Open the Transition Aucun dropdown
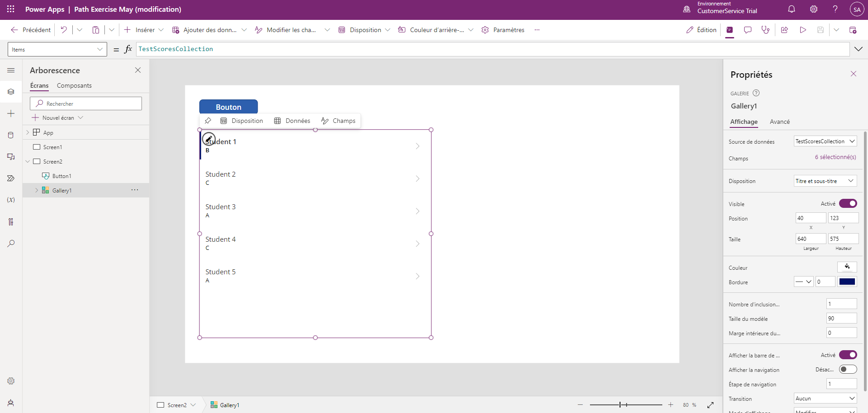The height and width of the screenshot is (413, 868). tap(825, 399)
